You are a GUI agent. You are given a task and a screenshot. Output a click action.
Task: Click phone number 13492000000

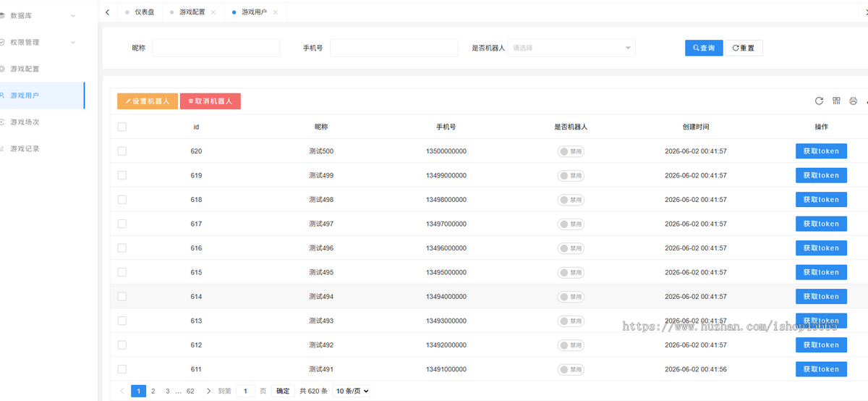click(446, 345)
